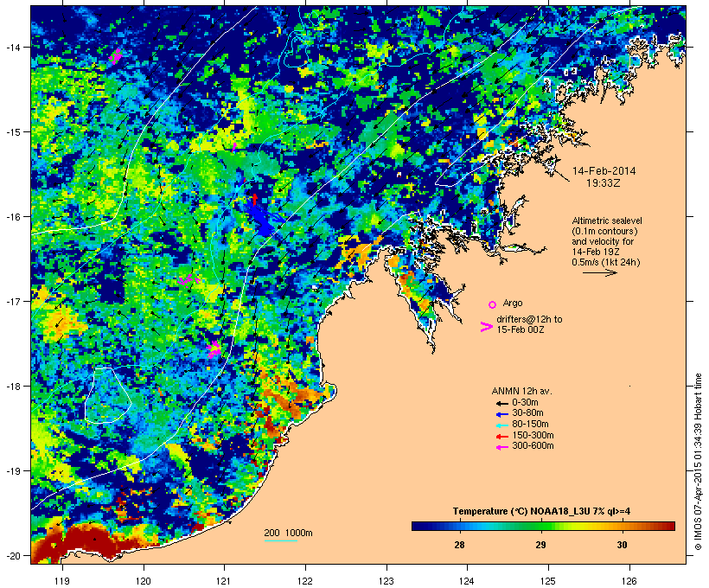709x588 pixels.
Task: Click the longitude label 123
Action: pos(386,581)
